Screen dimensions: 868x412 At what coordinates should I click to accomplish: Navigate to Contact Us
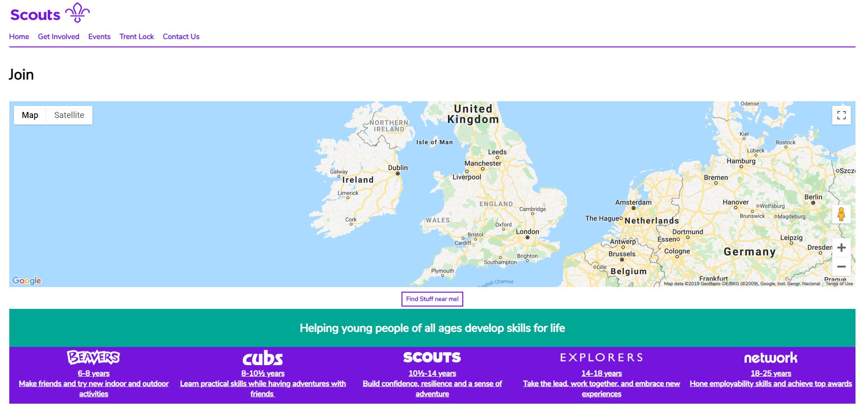click(x=181, y=37)
